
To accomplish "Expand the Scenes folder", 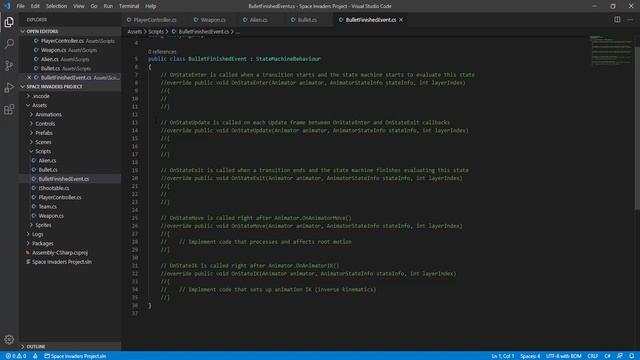I will pyautogui.click(x=70, y=142).
